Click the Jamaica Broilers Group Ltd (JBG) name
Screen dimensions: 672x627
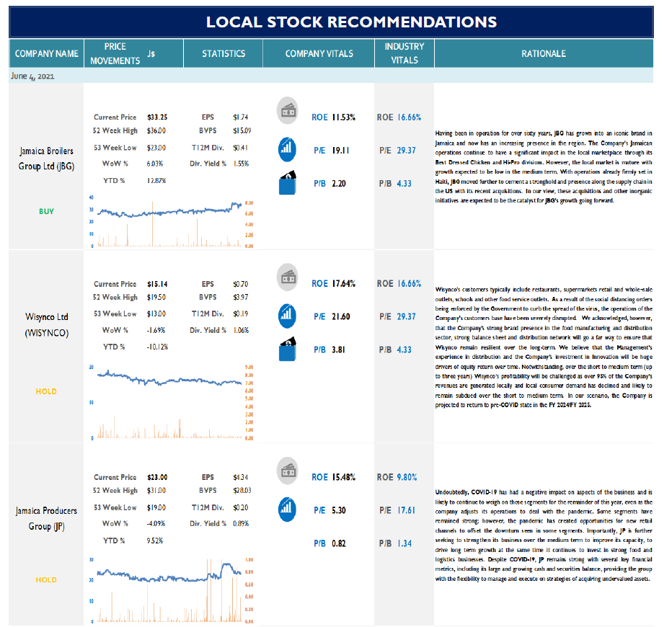coord(46,159)
